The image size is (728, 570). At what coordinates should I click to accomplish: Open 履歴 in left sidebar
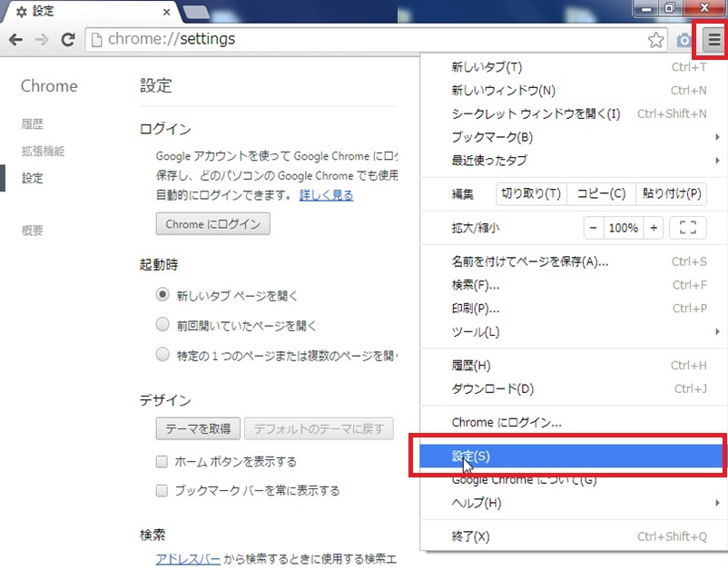[32, 124]
